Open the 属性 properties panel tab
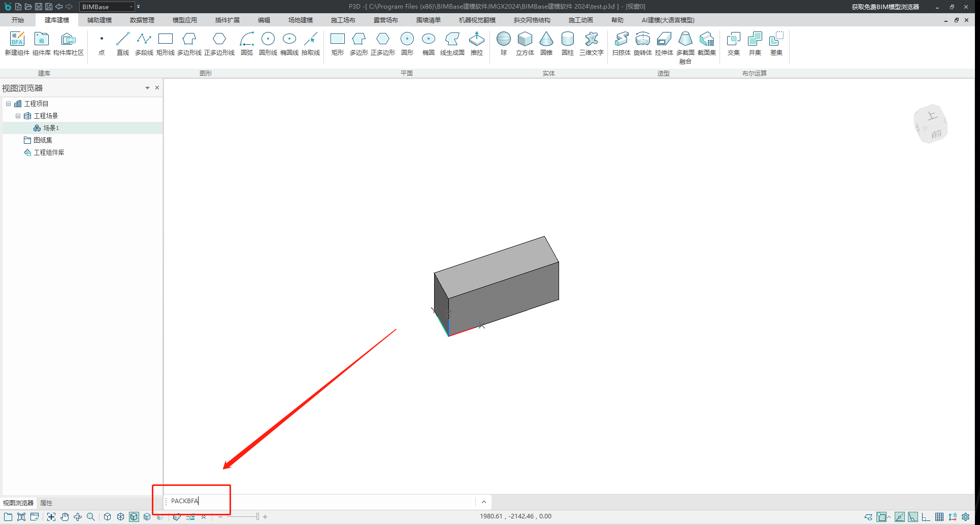Screen dimensions: 980x525 [x=46, y=503]
